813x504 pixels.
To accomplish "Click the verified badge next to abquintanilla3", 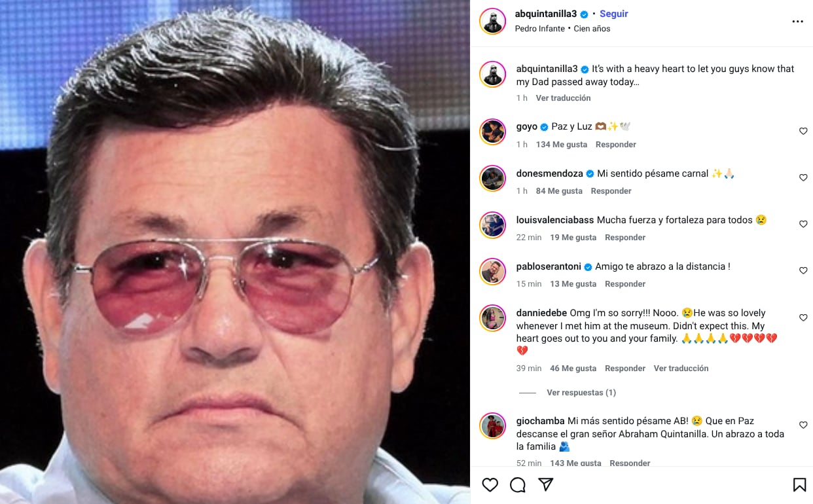I will pyautogui.click(x=583, y=13).
